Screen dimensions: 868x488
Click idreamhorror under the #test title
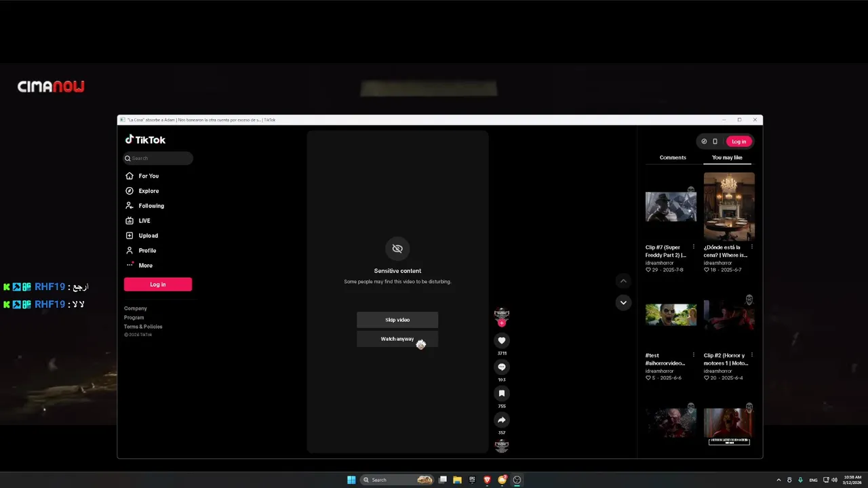[660, 371]
